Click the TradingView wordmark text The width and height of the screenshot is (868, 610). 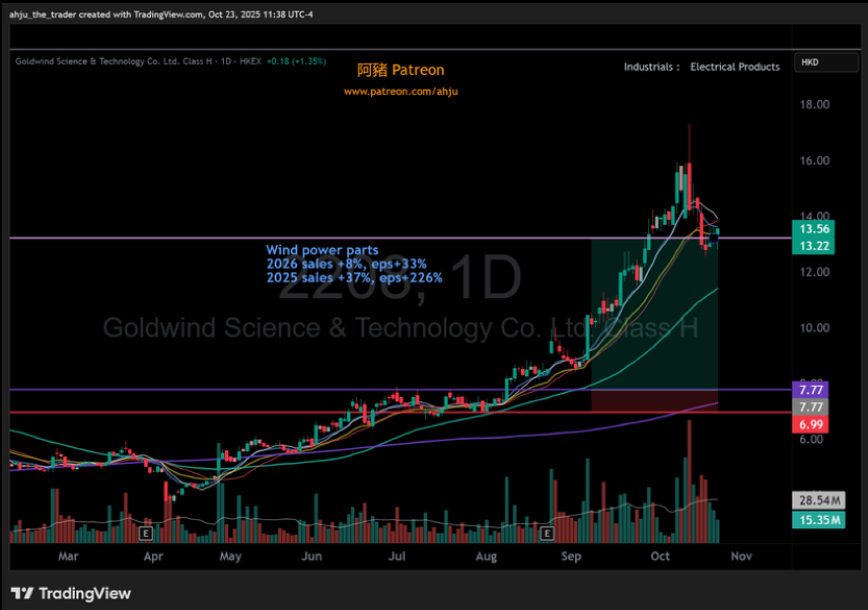coord(85,593)
